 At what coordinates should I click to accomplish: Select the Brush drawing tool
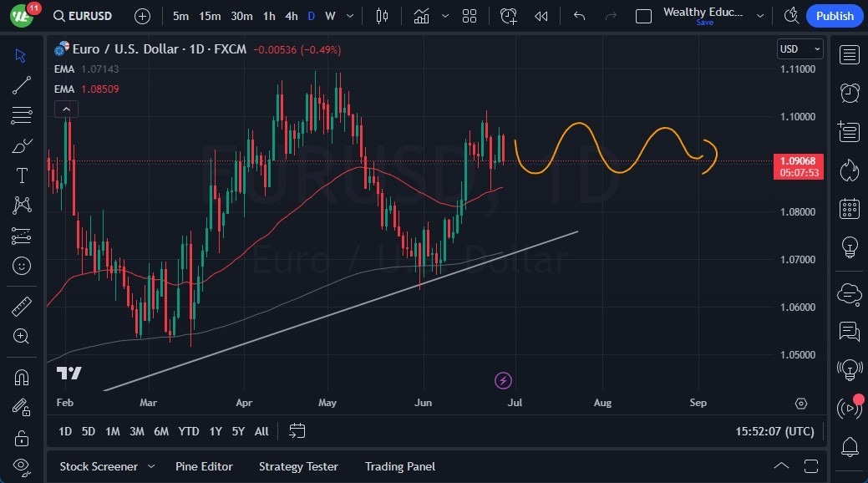point(21,145)
